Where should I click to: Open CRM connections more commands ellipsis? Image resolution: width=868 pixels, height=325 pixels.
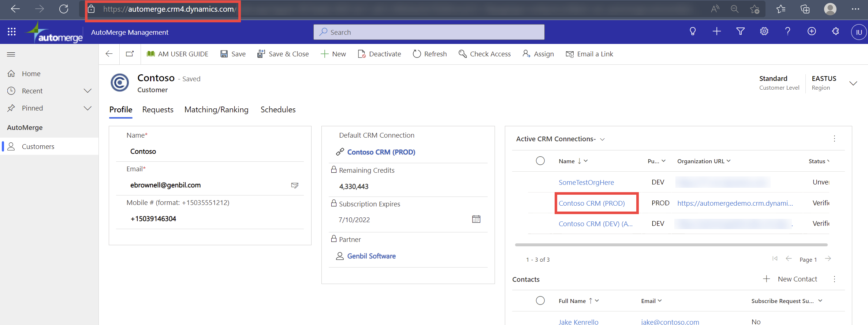pyautogui.click(x=834, y=139)
